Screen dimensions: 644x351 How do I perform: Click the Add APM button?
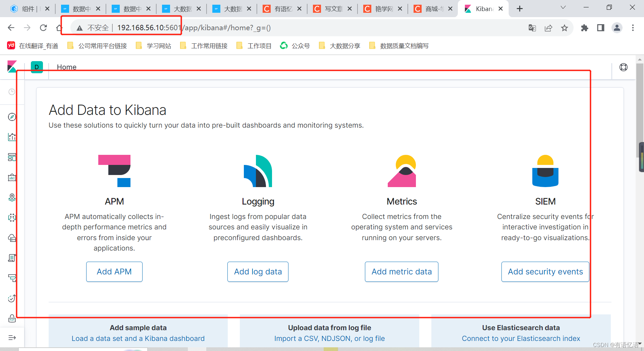114,272
